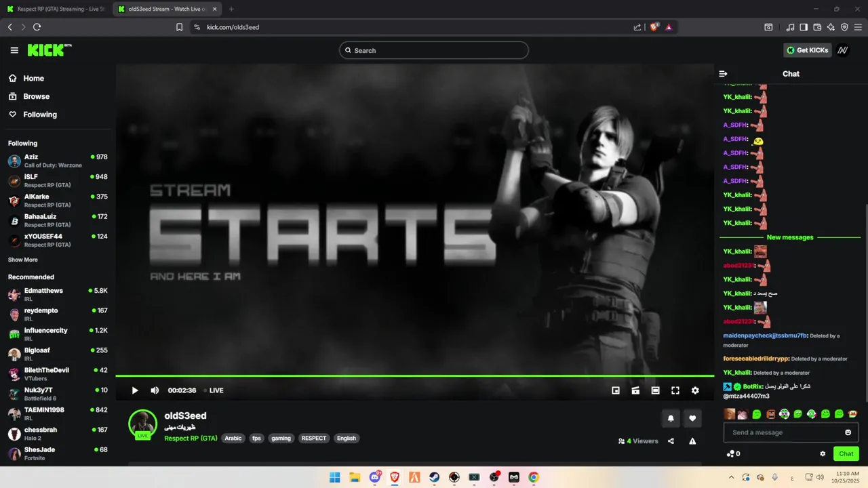This screenshot has height=488, width=868.
Task: Open BahaaLuiz channel in Following list
Action: pos(58,220)
